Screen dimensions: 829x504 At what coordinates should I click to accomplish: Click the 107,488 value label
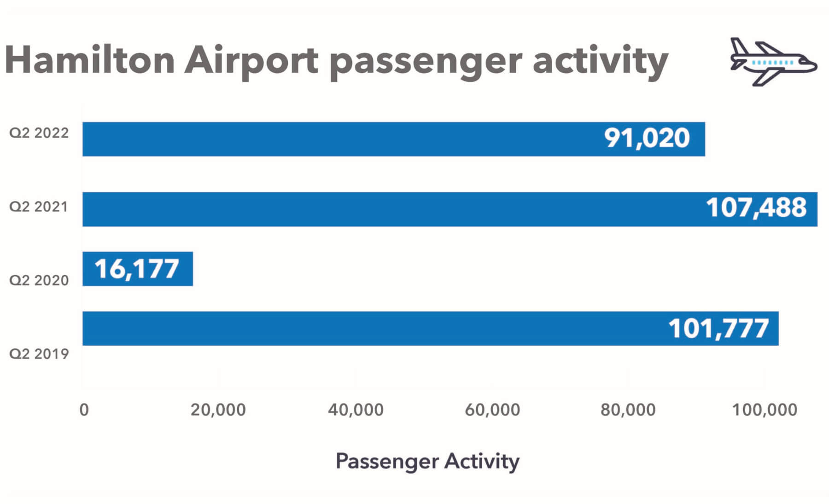(756, 208)
